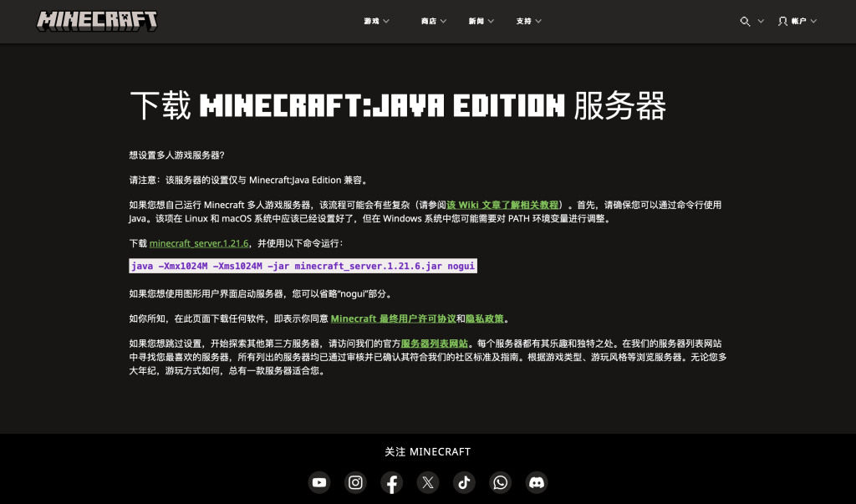Open the Instagram social icon

356,482
